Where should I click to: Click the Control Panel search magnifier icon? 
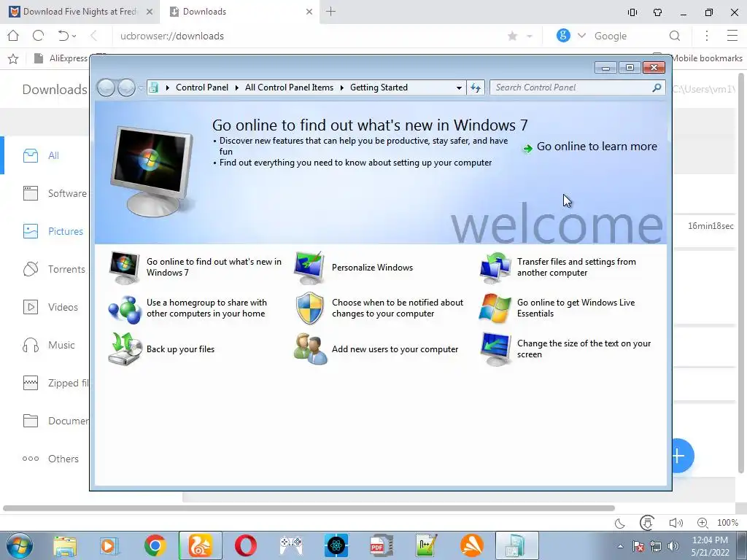[x=657, y=87]
